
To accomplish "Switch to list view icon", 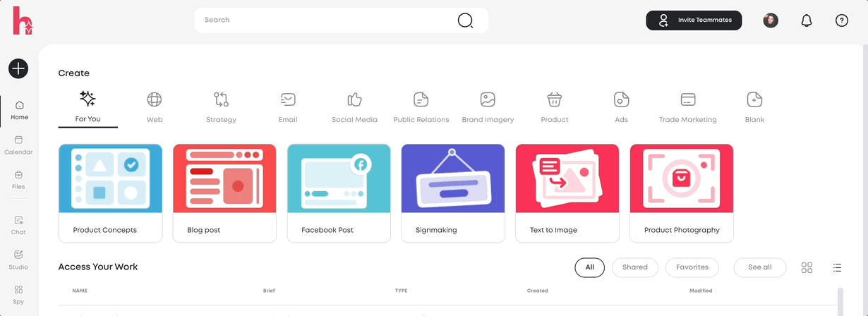I will [837, 267].
